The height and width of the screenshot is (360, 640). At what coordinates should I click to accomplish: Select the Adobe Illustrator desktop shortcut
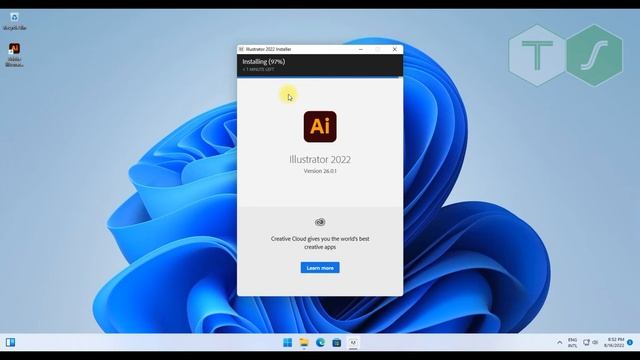coord(14,55)
